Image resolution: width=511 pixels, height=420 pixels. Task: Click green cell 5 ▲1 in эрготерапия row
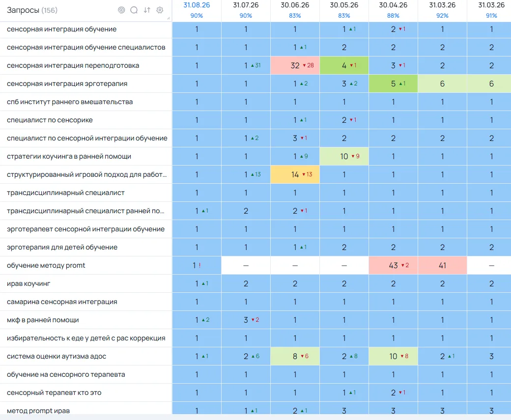(x=393, y=84)
